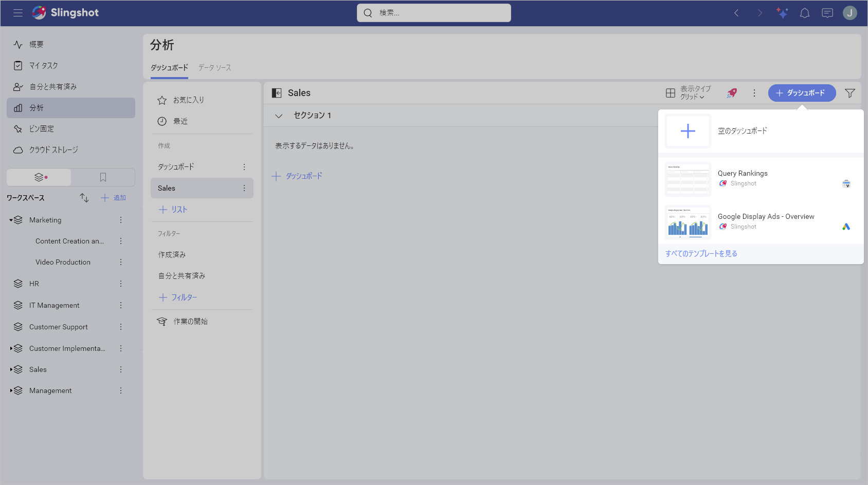Switch to the workspaces layers tab
The height and width of the screenshot is (485, 868).
click(39, 177)
